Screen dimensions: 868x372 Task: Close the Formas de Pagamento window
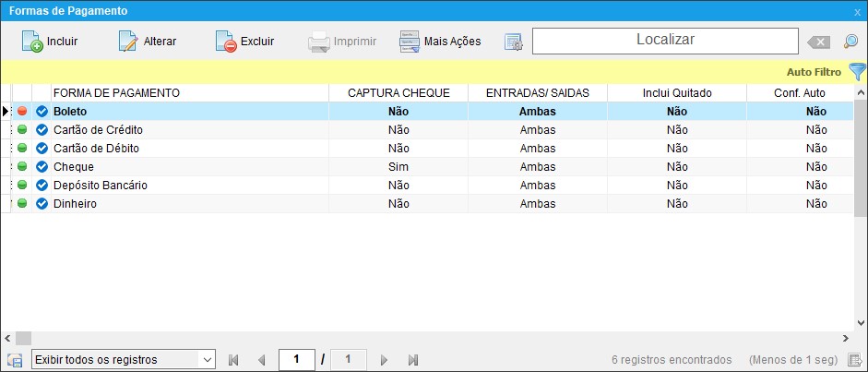pyautogui.click(x=857, y=12)
